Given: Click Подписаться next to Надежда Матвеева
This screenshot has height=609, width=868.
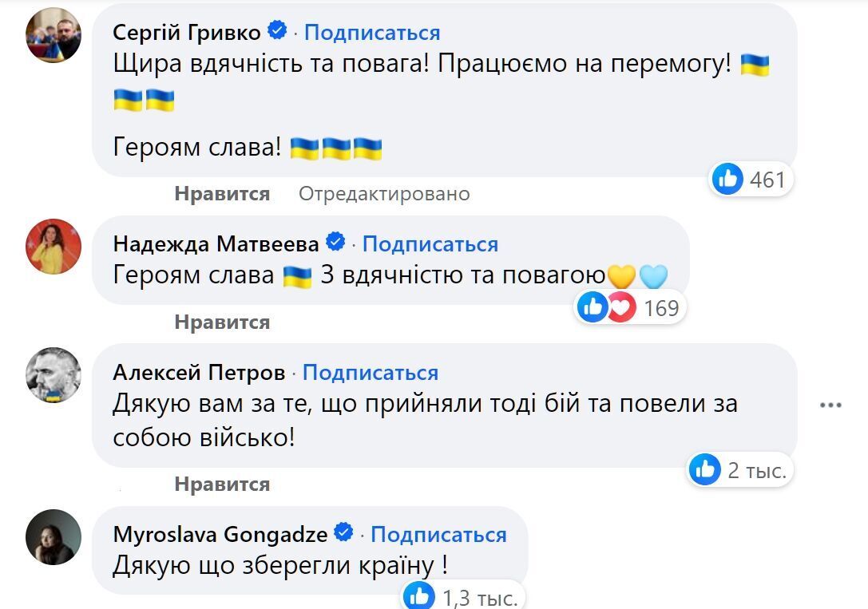Looking at the screenshot, I should [430, 244].
